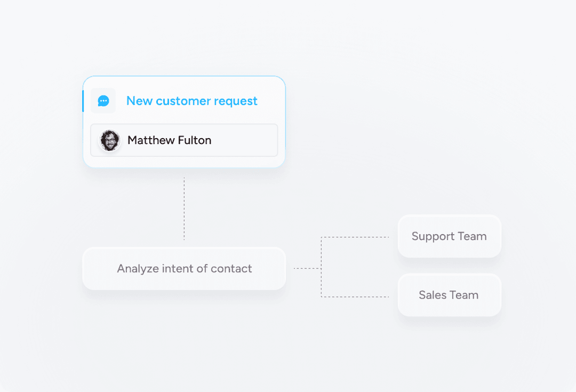The height and width of the screenshot is (392, 576).
Task: Select the vertical dotted connector below request card
Action: (184, 209)
